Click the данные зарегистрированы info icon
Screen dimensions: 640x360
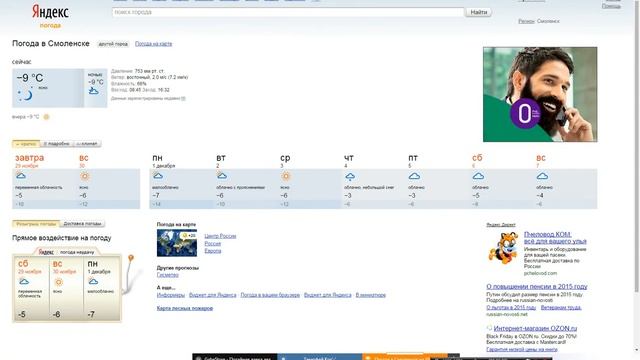click(x=183, y=98)
